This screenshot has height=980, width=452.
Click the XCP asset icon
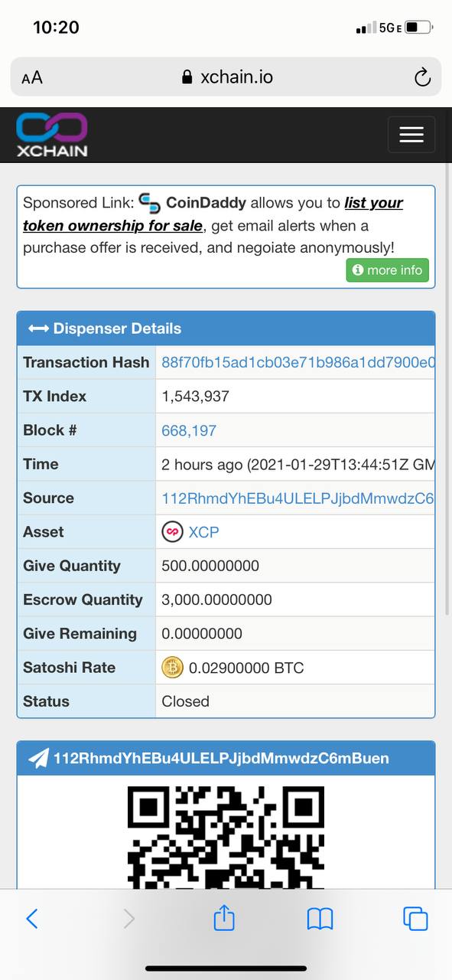173,532
